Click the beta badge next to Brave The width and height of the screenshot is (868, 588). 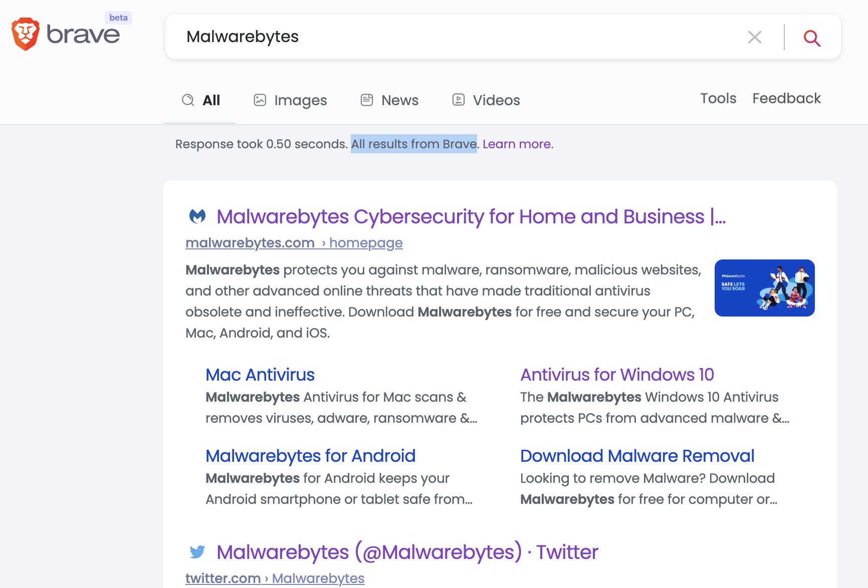tap(118, 18)
